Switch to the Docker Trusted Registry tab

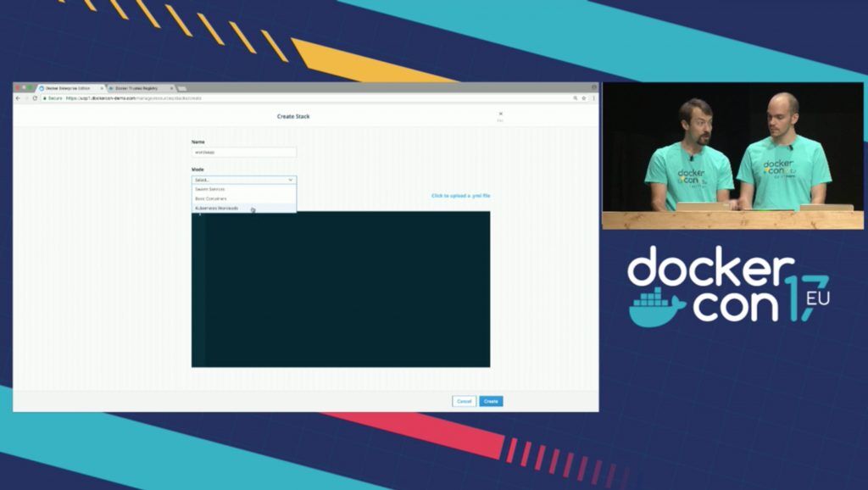tap(140, 88)
